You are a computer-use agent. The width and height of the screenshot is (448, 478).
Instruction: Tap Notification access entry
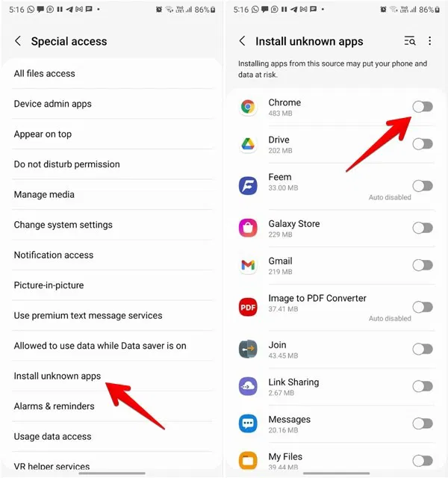[54, 255]
